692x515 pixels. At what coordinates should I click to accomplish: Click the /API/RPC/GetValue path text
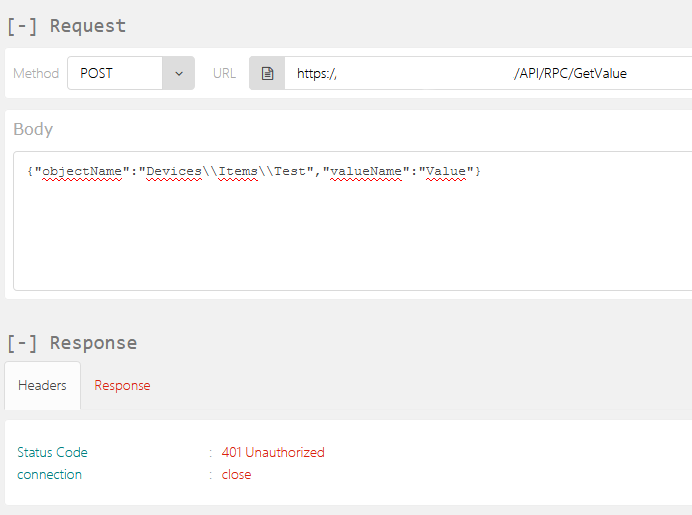570,73
